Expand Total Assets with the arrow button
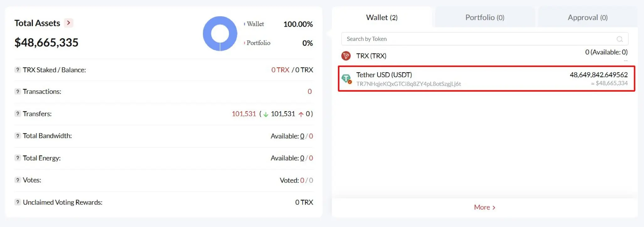644x227 pixels. [68, 23]
